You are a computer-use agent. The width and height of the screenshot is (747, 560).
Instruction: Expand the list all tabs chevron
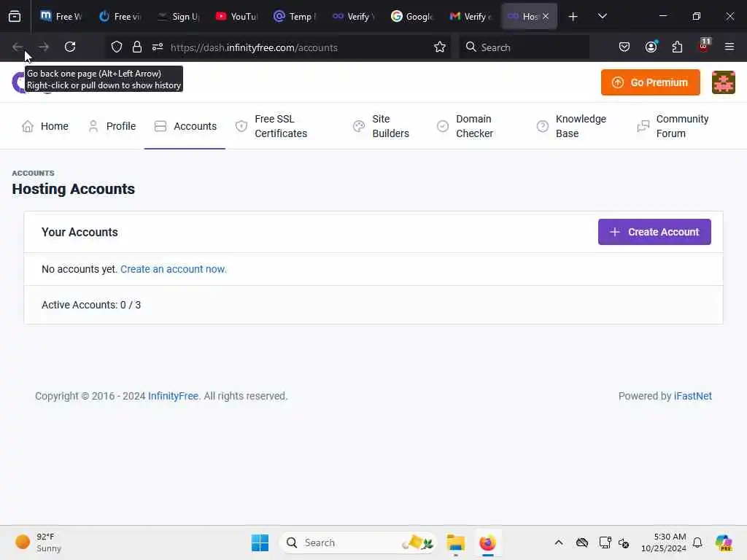pos(602,16)
